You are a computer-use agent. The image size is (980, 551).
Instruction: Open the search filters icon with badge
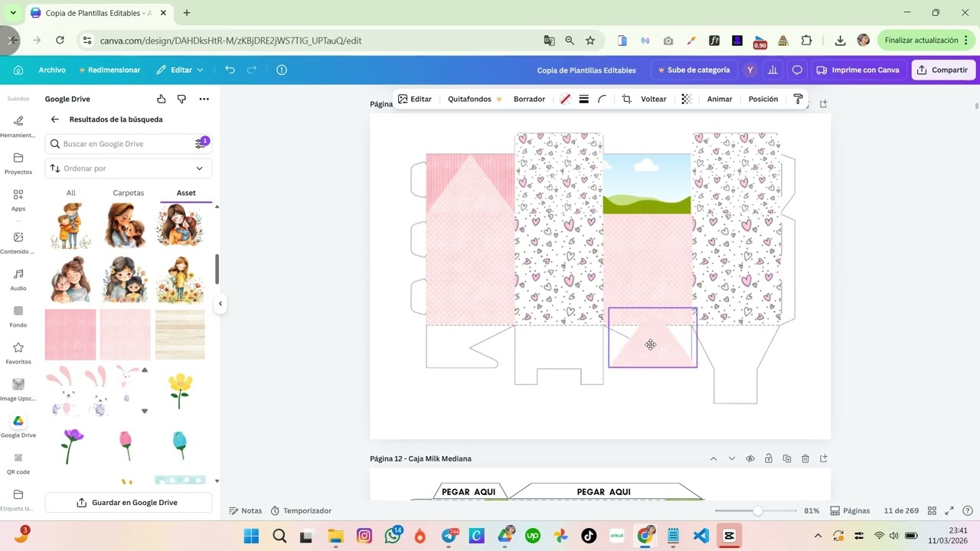pos(201,143)
